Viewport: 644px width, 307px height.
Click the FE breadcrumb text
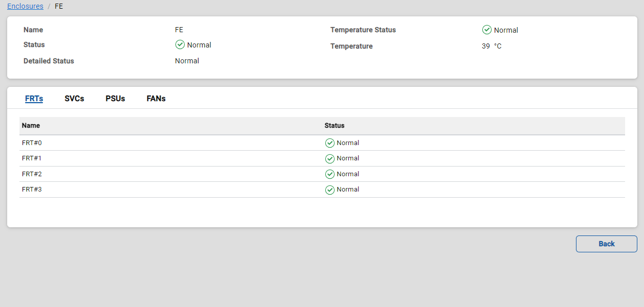(59, 6)
